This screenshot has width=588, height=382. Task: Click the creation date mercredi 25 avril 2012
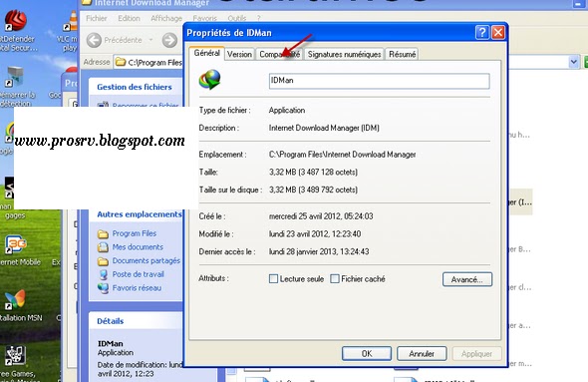[321, 216]
